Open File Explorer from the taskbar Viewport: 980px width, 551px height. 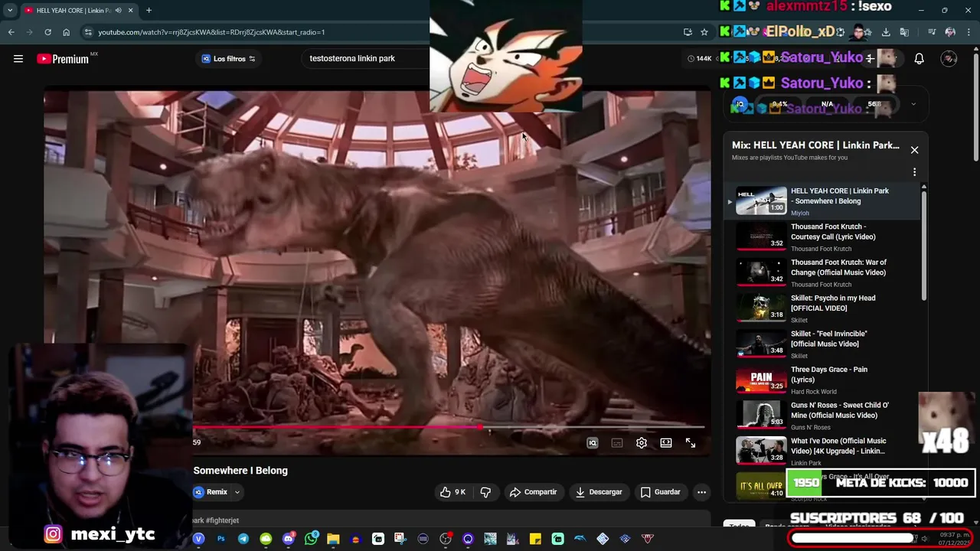click(x=333, y=539)
